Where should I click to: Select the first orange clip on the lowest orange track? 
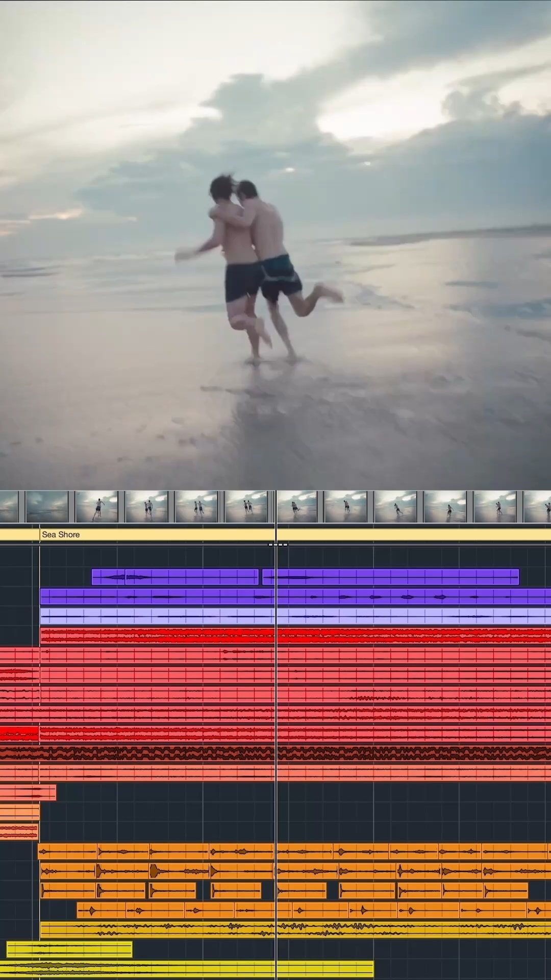coord(101,910)
